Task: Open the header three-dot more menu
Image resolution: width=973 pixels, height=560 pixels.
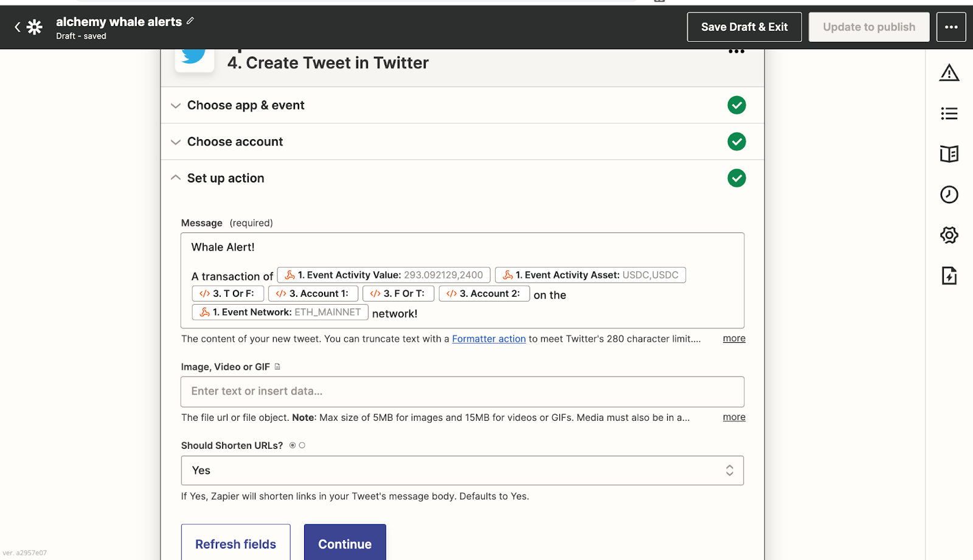Action: tap(951, 27)
